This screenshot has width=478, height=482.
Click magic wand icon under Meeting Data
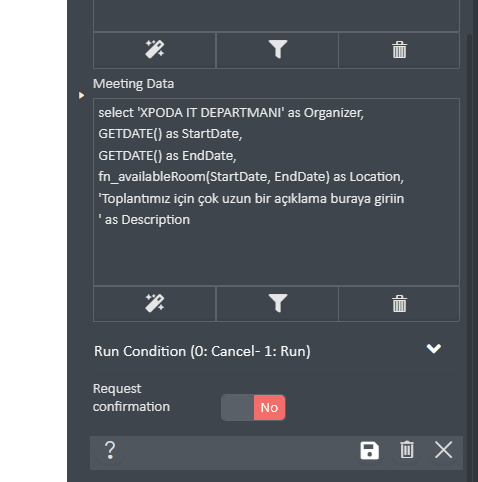pyautogui.click(x=154, y=303)
